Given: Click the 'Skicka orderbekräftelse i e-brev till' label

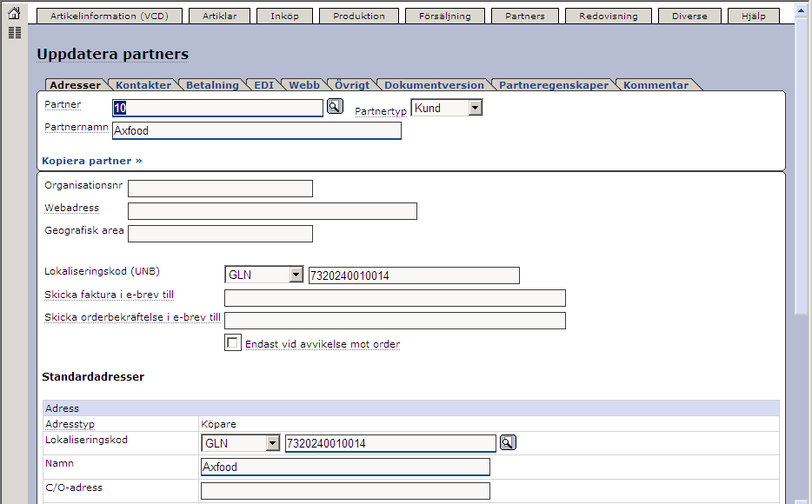Looking at the screenshot, I should [132, 317].
